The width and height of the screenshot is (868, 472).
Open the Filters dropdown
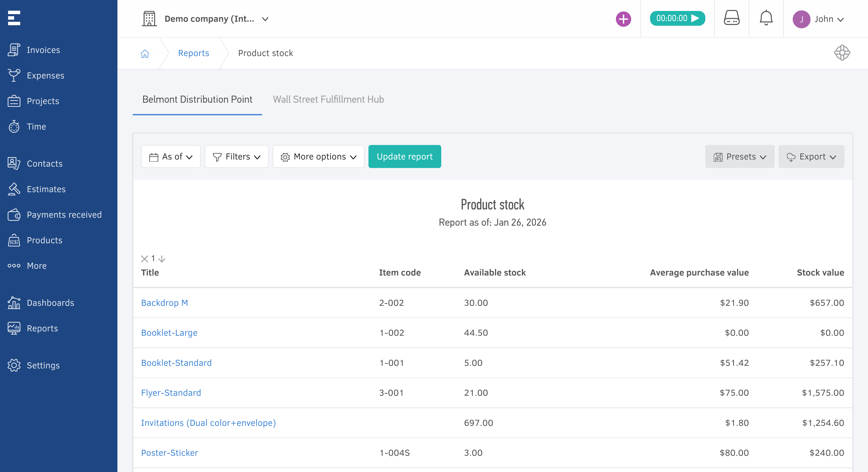[237, 156]
